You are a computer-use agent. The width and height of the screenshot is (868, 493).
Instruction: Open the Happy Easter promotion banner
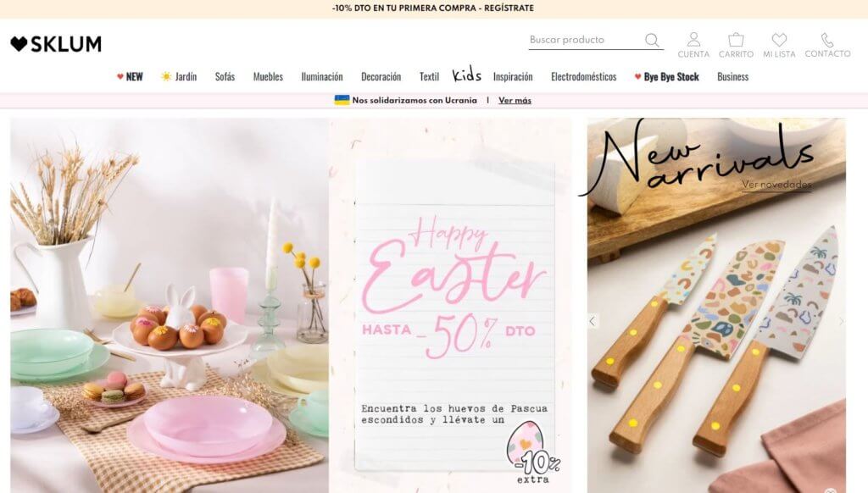[x=454, y=305]
